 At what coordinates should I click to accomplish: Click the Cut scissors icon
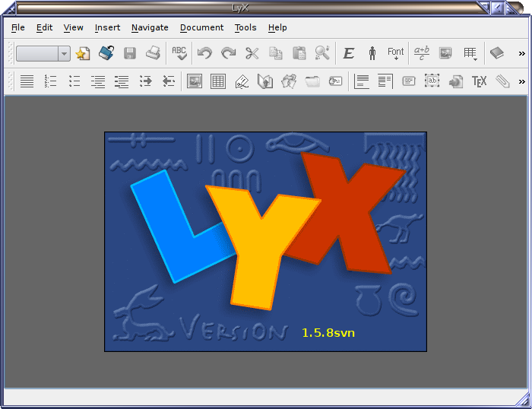click(252, 53)
